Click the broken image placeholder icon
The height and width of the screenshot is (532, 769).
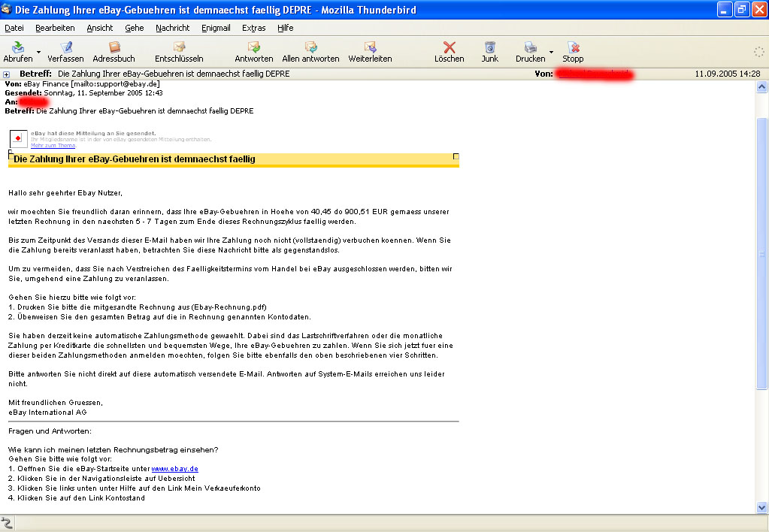tap(19, 139)
